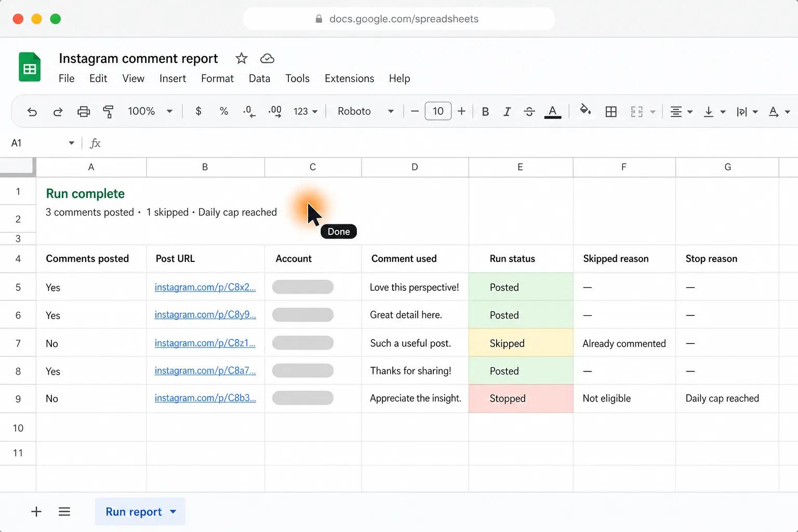Open vertical align dropdown

(714, 112)
